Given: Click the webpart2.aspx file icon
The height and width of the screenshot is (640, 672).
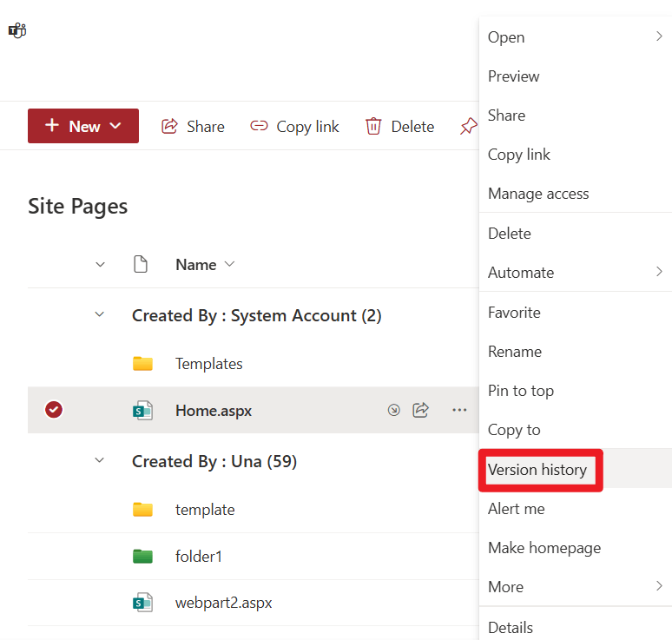Looking at the screenshot, I should [x=142, y=603].
